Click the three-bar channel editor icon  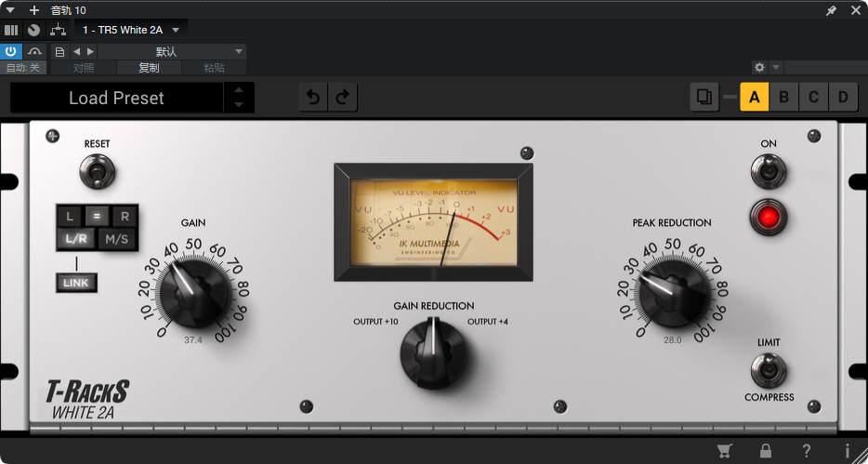coord(11,30)
